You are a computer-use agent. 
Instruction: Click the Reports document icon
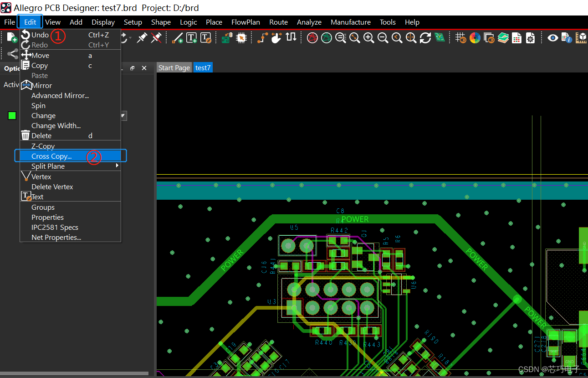pos(516,38)
